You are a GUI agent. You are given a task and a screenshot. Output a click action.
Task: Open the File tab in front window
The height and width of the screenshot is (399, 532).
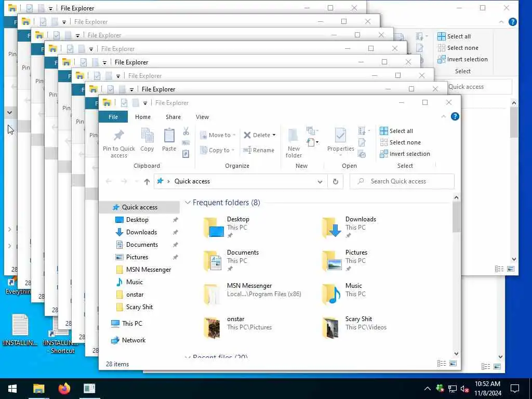[113, 117]
